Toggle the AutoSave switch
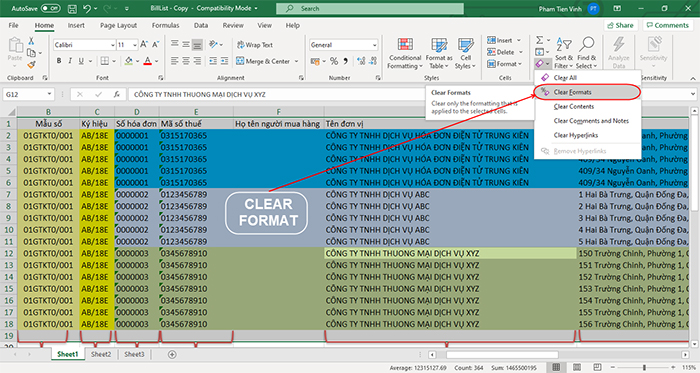Screen dimensions: 700x373 pos(50,8)
